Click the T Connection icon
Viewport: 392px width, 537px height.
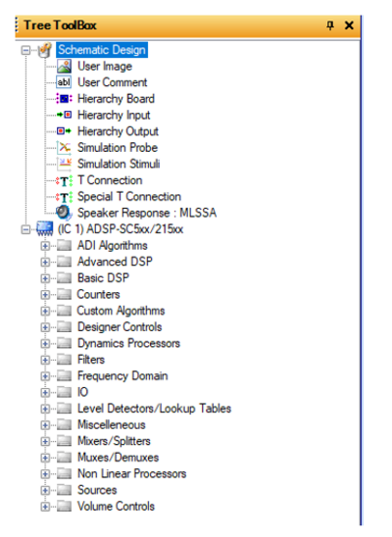tap(64, 180)
